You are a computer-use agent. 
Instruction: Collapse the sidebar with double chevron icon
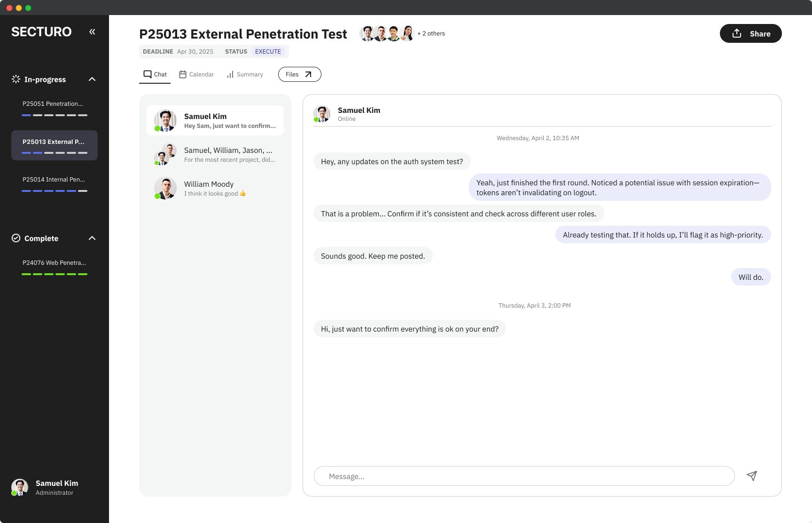[92, 32]
